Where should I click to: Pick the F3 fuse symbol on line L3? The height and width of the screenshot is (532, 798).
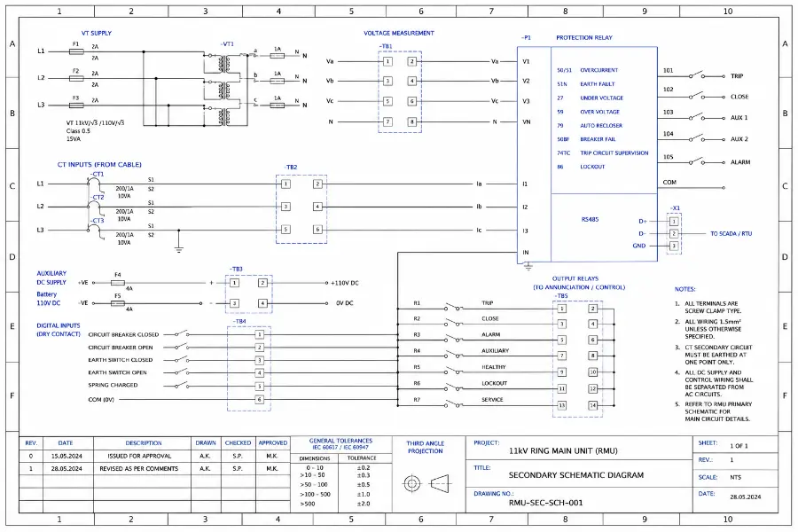point(76,106)
